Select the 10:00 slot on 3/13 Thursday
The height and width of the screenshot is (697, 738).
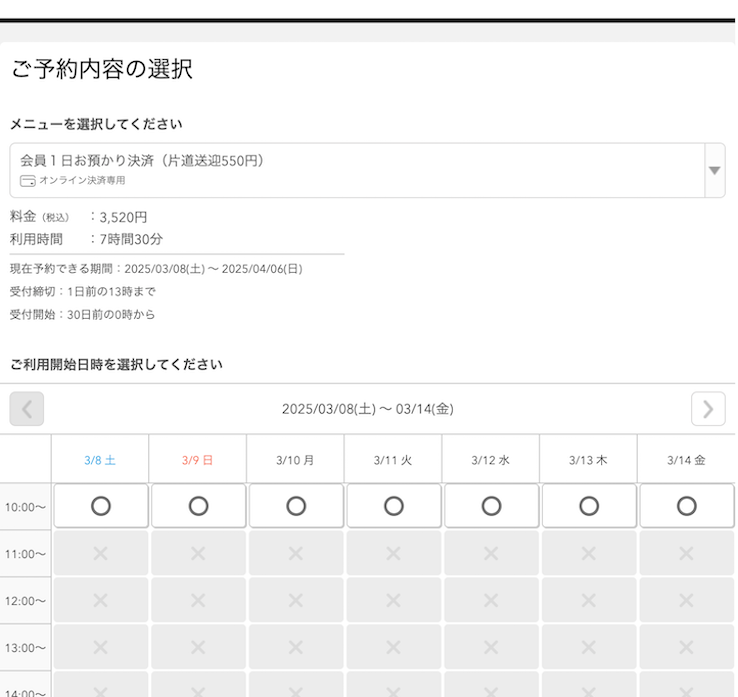tap(589, 506)
